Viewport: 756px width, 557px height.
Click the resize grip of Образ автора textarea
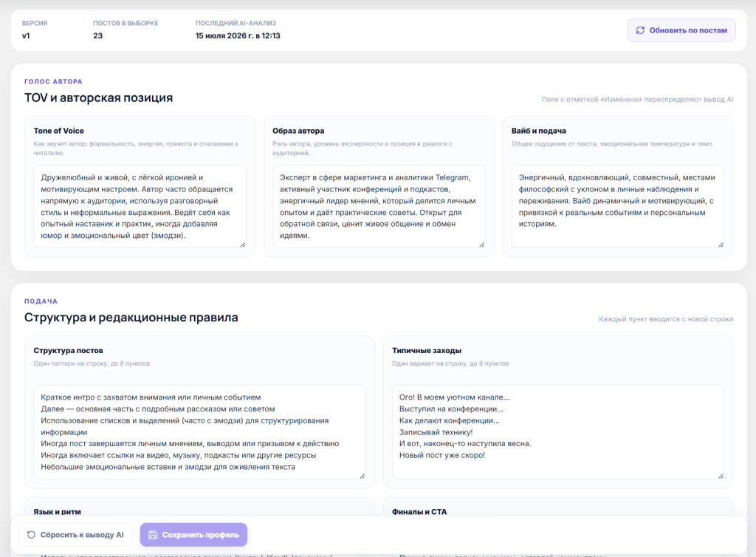point(481,245)
